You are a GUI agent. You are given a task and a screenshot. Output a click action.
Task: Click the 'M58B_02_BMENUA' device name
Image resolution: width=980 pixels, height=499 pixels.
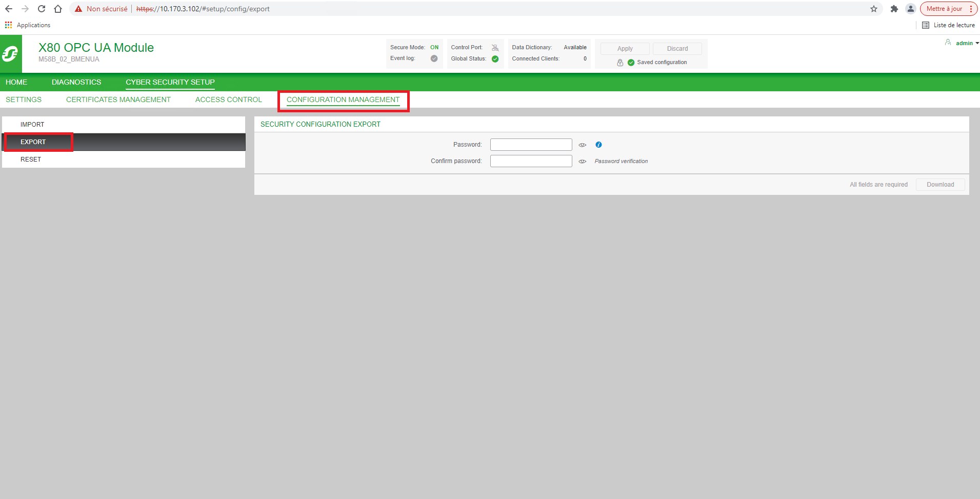click(x=69, y=59)
